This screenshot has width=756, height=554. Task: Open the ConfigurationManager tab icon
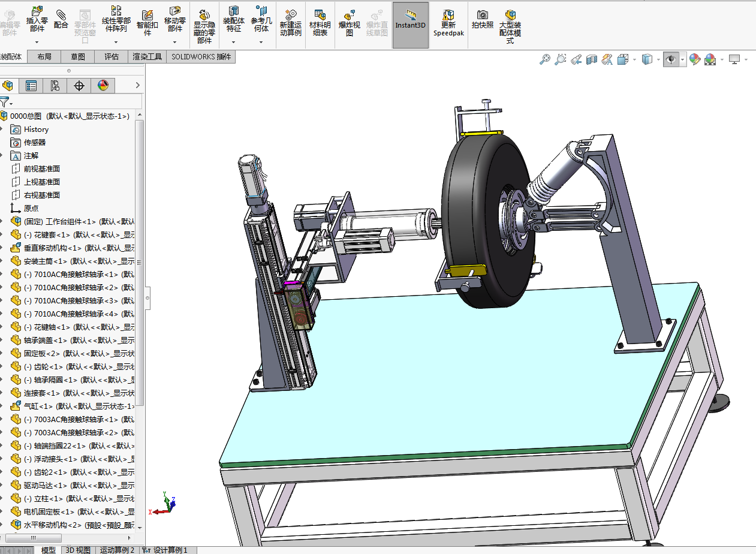55,86
